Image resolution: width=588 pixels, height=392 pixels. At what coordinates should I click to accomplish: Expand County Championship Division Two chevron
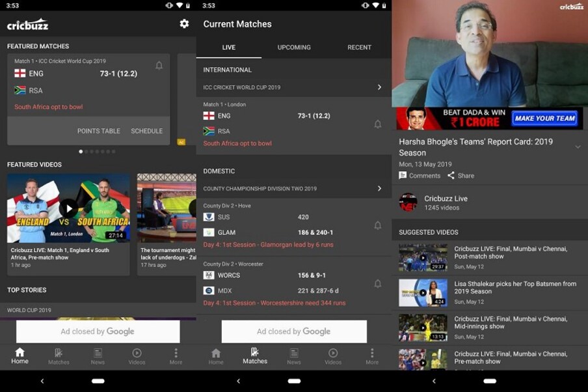(x=379, y=188)
